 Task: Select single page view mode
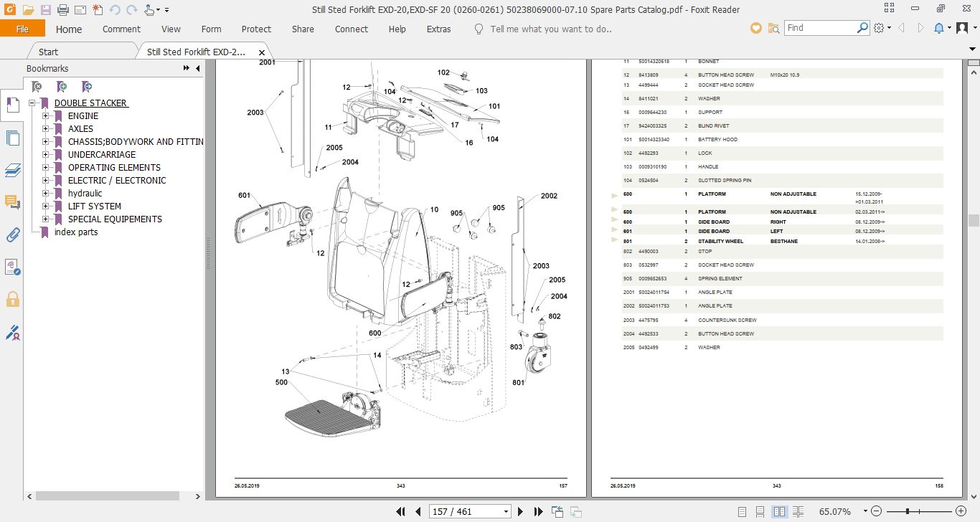[742, 512]
